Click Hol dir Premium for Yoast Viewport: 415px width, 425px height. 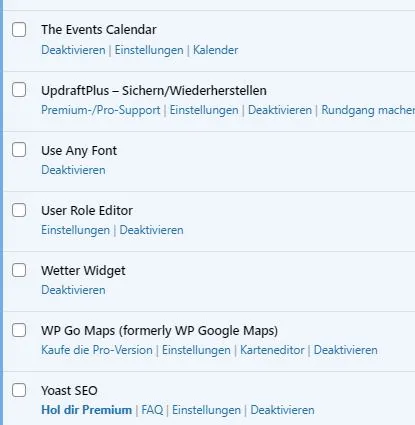pyautogui.click(x=87, y=410)
